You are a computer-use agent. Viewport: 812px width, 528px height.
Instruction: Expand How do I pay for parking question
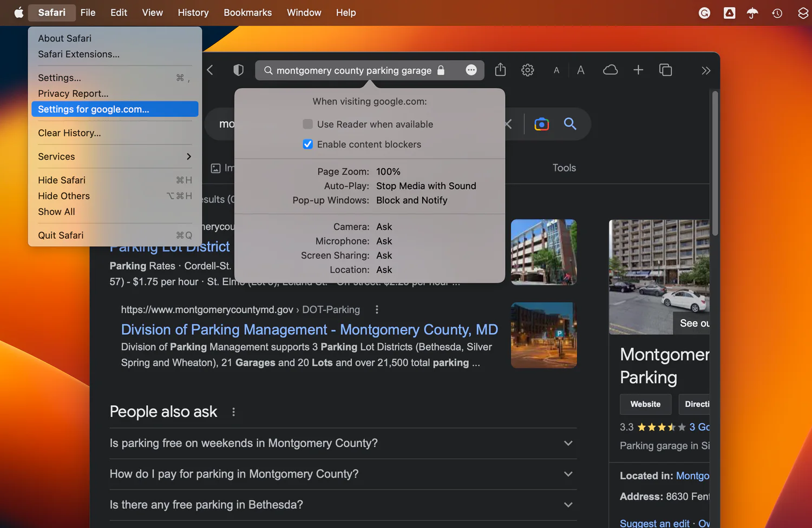[x=343, y=474]
